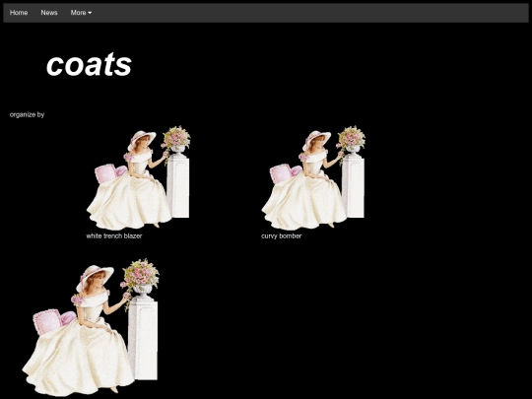Open the News section
The height and width of the screenshot is (399, 532).
49,13
